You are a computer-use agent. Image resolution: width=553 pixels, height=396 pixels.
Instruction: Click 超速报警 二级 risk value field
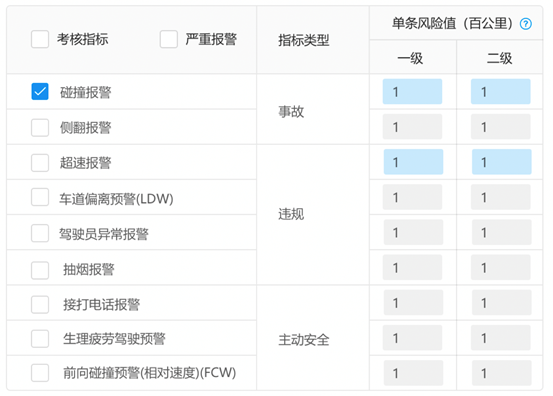click(502, 162)
